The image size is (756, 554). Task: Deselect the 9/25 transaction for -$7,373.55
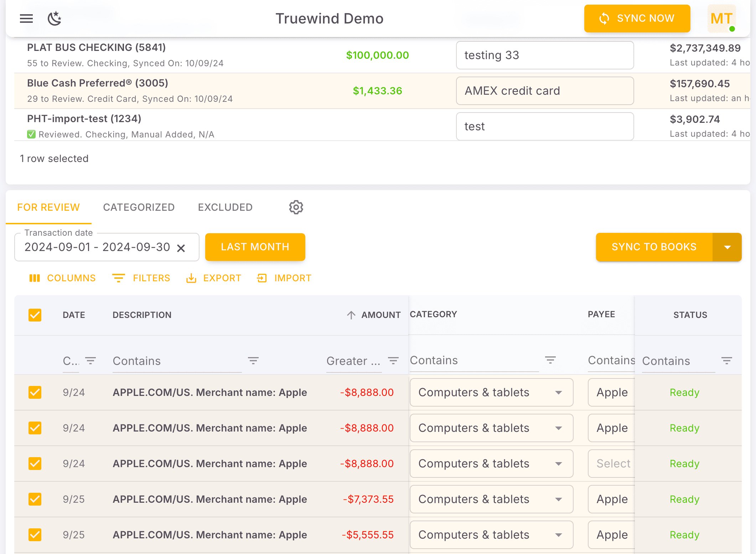(x=35, y=499)
